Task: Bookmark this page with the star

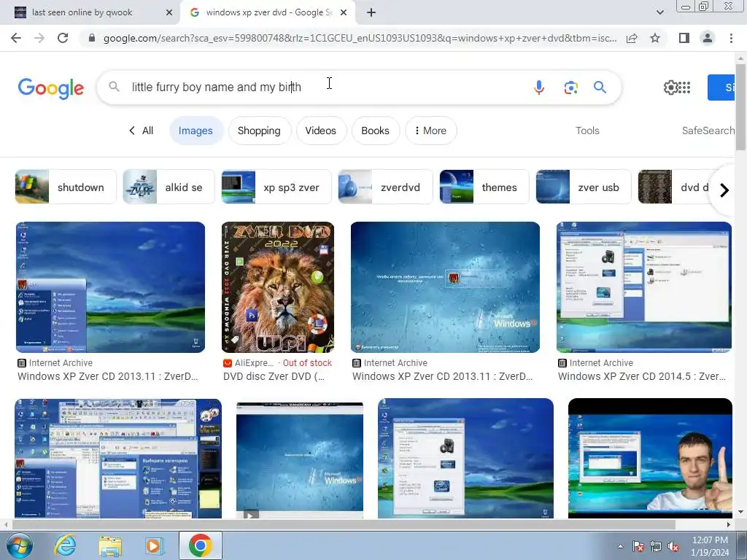Action: pyautogui.click(x=655, y=38)
